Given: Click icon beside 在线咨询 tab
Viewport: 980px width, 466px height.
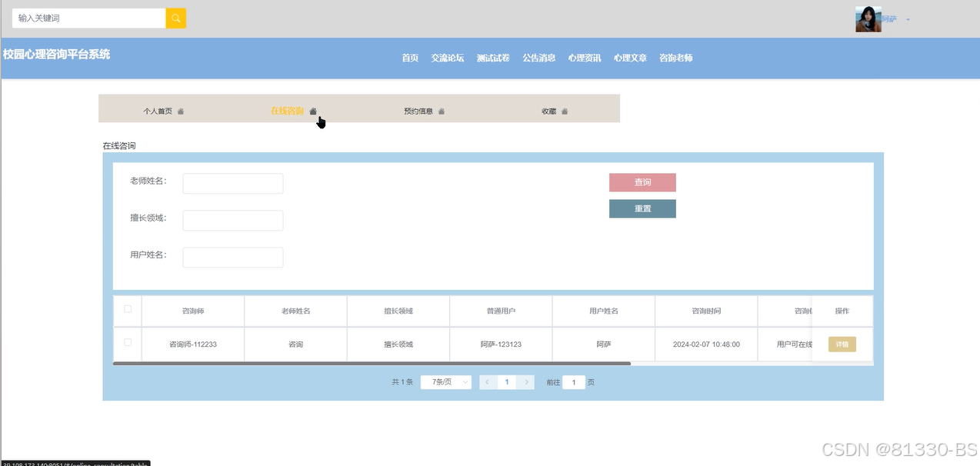Looking at the screenshot, I should [x=313, y=112].
